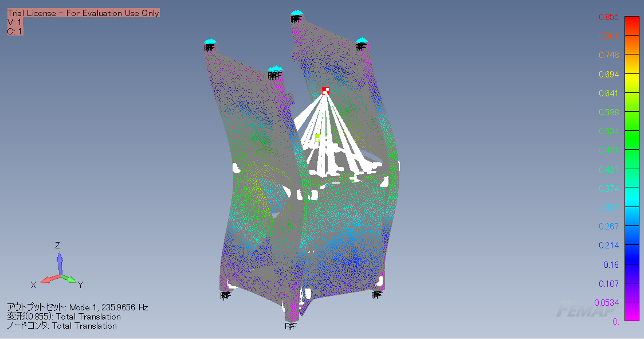Screen dimensions: 644x339
Task: Click the magenta swatch at legend bottom
Action: coord(631,311)
